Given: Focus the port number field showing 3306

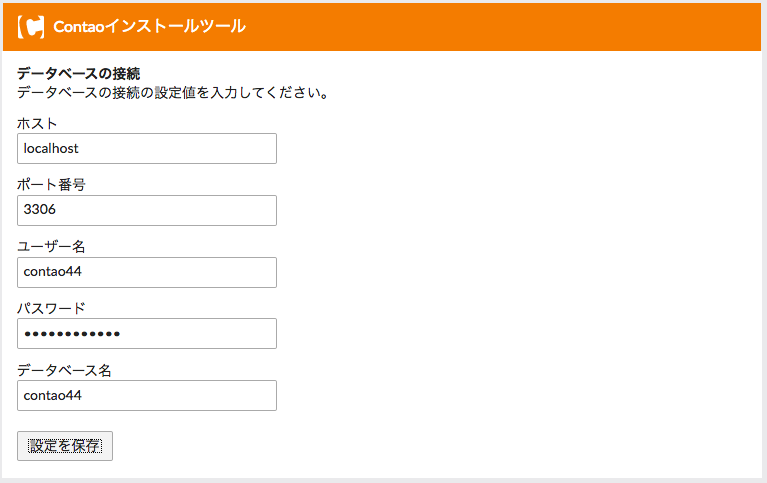Looking at the screenshot, I should pos(147,210).
